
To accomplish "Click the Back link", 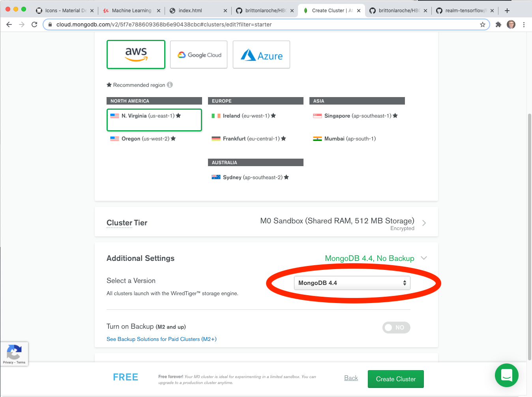I will pos(351,378).
